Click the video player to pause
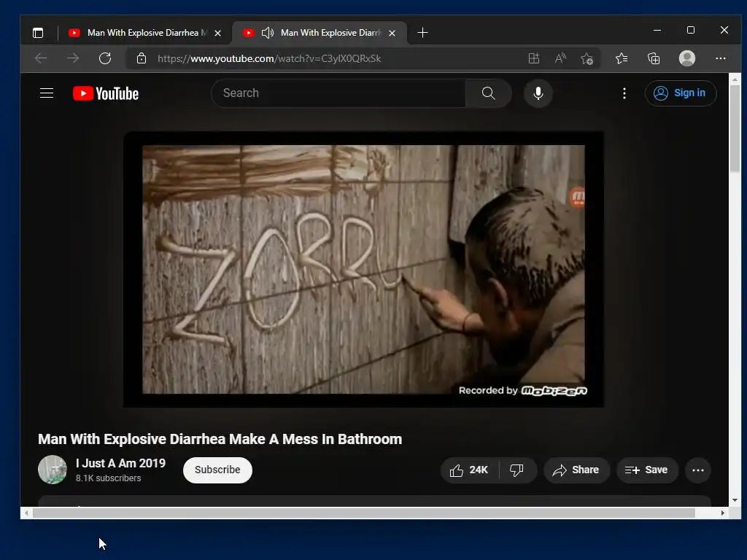Image resolution: width=747 pixels, height=560 pixels. pos(363,269)
